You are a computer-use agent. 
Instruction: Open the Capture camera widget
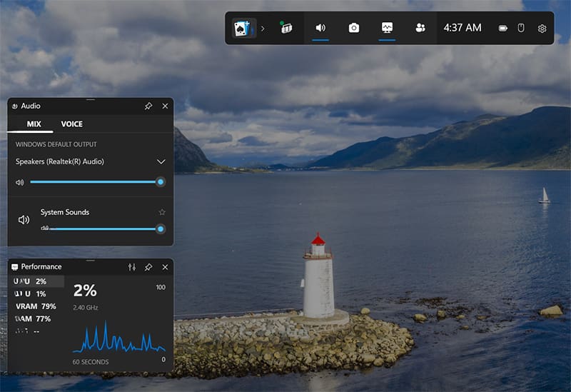[x=354, y=28]
